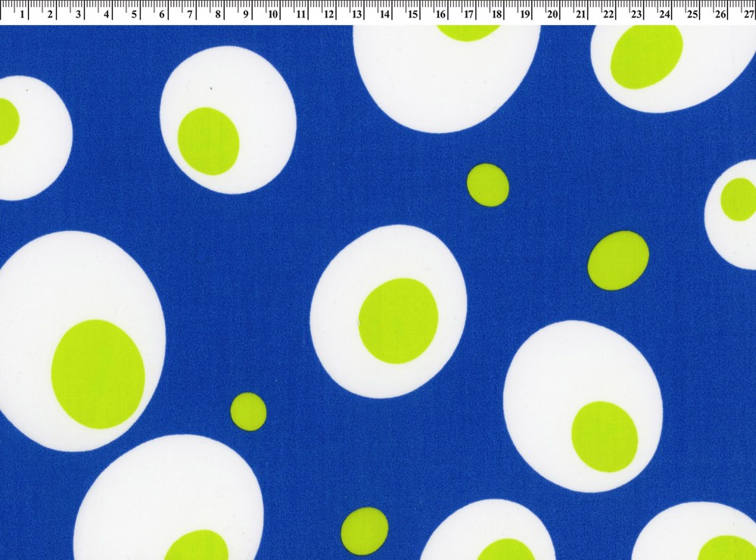
Task: Select the ruler number "17"
Action: coord(468,14)
